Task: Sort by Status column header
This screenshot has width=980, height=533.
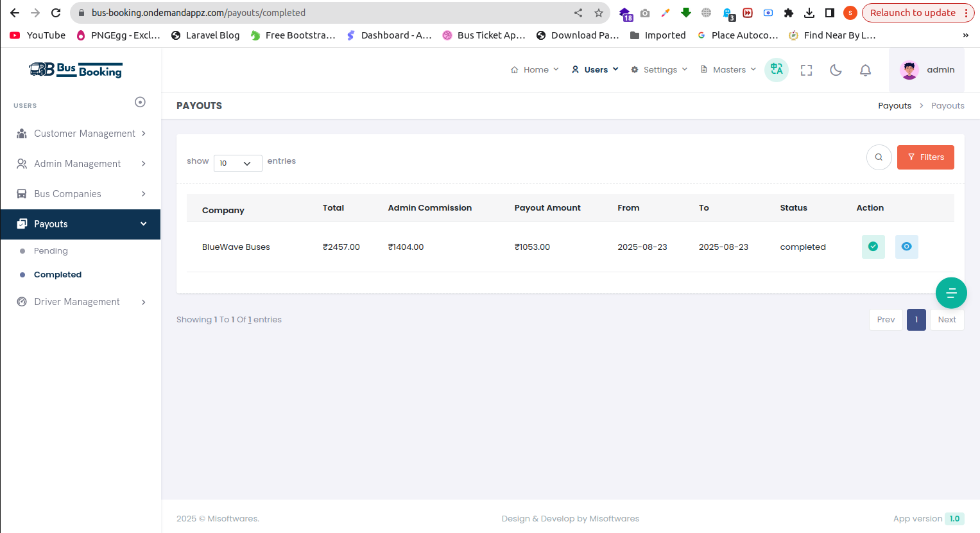Action: (x=794, y=208)
